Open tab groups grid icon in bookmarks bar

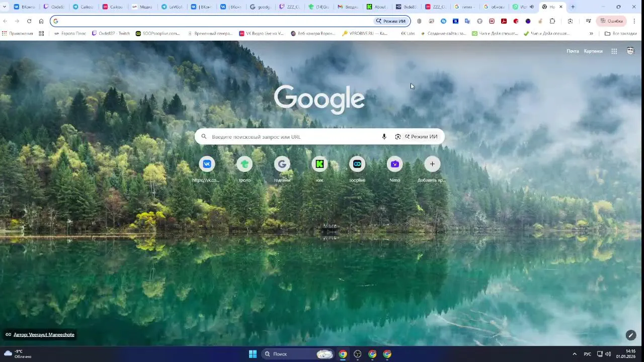(x=41, y=34)
